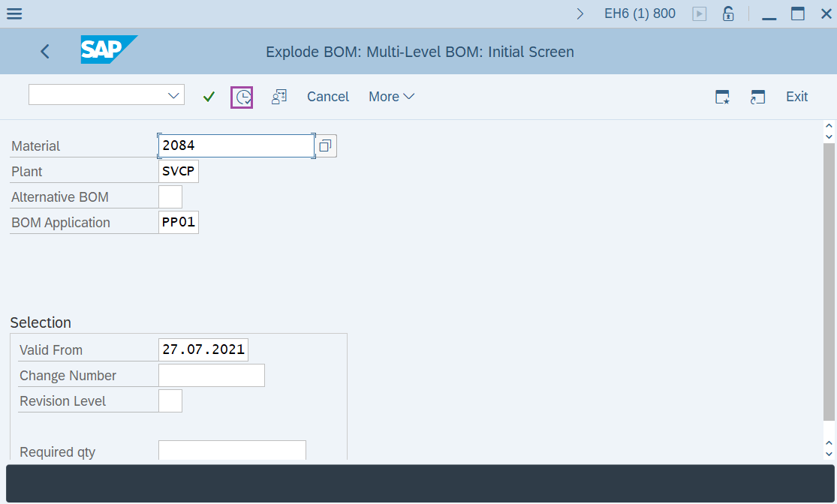The height and width of the screenshot is (504, 837).
Task: Go back using the left chevron arrow
Action: (44, 51)
